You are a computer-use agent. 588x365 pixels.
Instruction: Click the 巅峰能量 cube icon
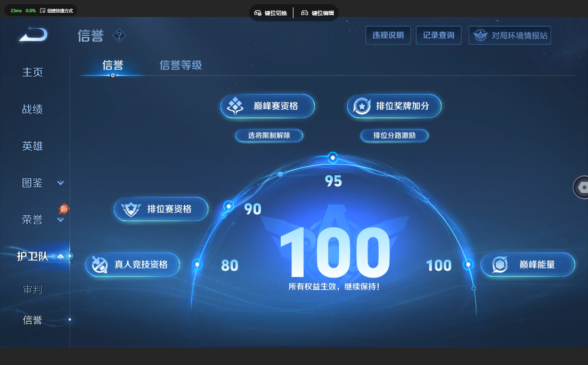click(x=500, y=264)
